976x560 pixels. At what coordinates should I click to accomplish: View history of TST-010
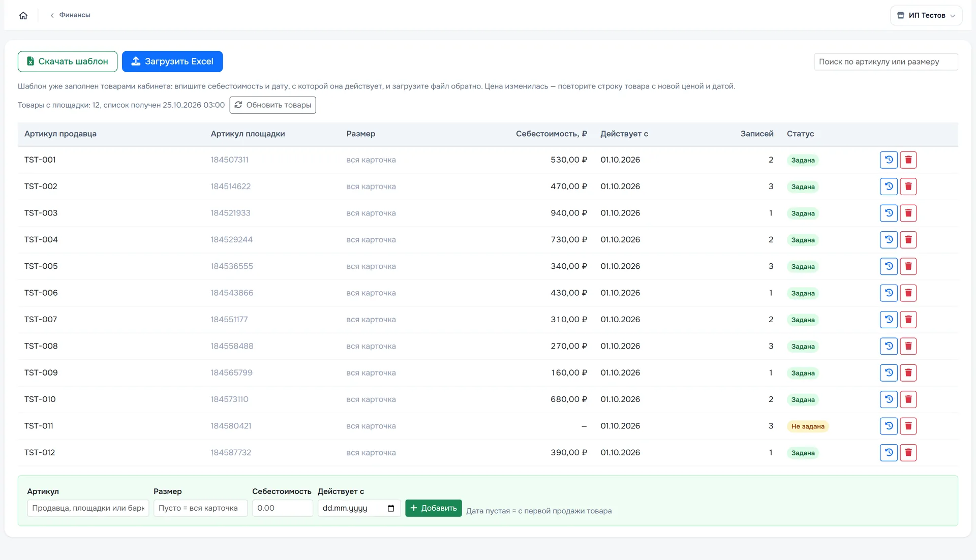(889, 399)
